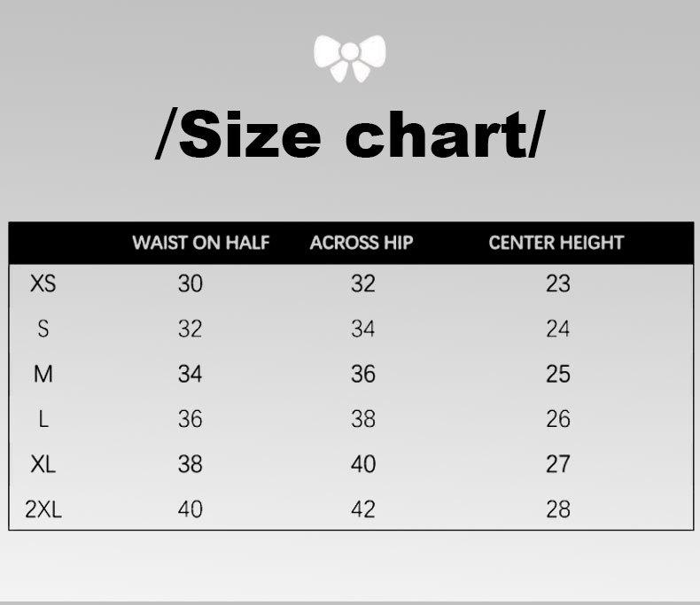The height and width of the screenshot is (605, 700).
Task: Click the Size chart title text
Action: tap(349, 135)
